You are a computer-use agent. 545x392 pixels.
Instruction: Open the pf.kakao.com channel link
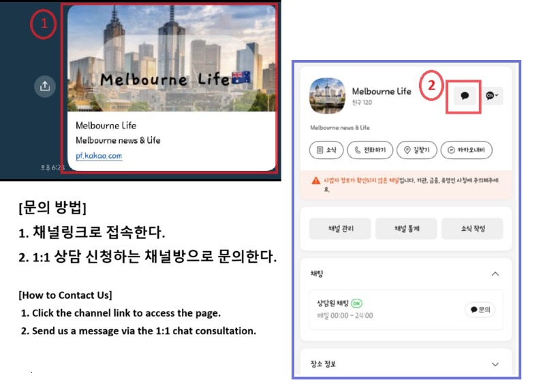[x=99, y=156]
